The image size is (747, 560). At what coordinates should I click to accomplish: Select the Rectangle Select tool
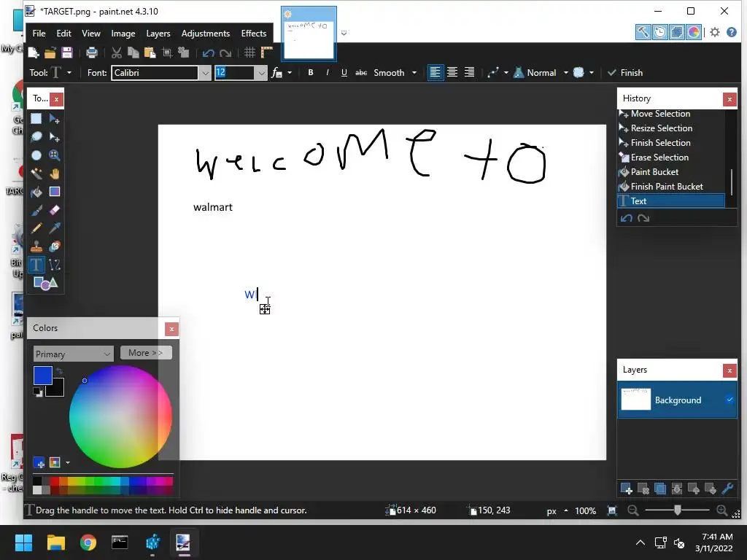click(36, 119)
